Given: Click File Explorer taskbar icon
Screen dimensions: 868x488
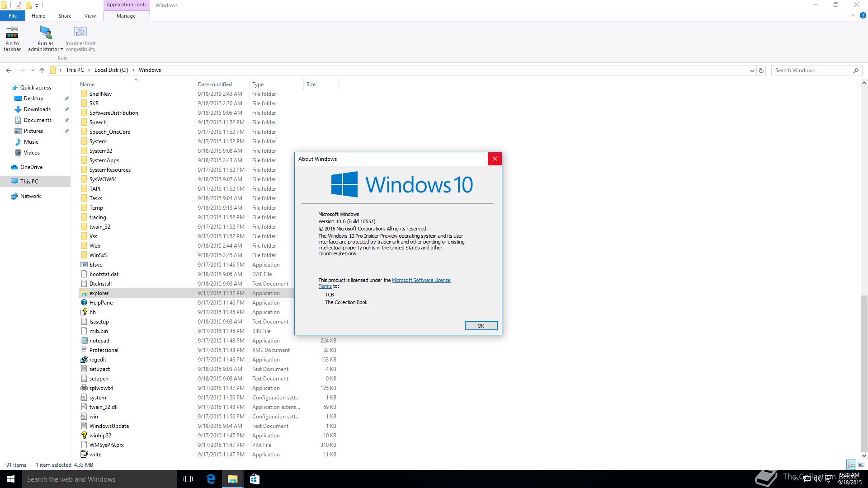Looking at the screenshot, I should point(232,479).
